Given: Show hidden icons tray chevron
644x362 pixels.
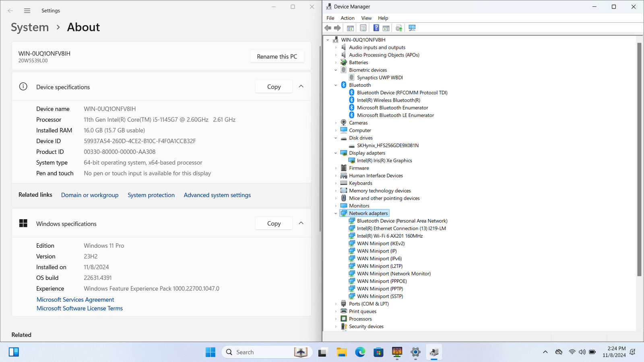Looking at the screenshot, I should tap(545, 352).
